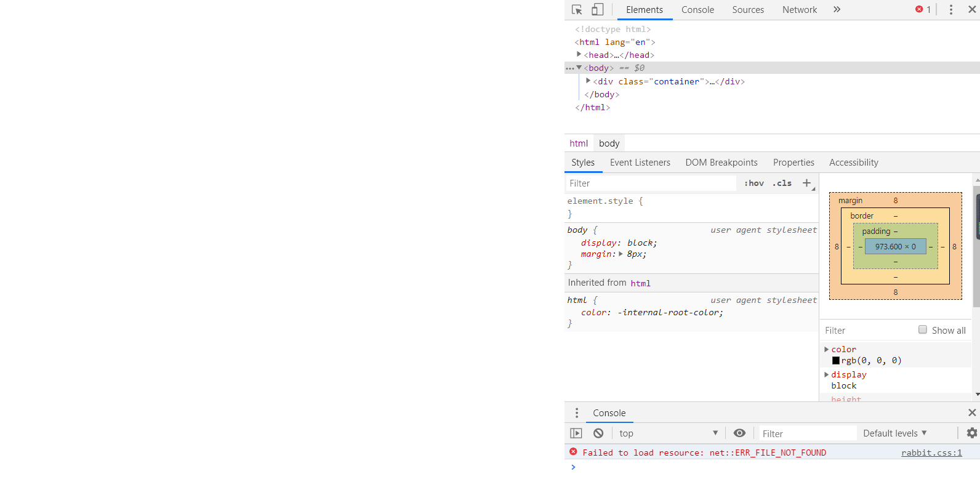Close the DevTools panel
980x487 pixels.
point(972,10)
